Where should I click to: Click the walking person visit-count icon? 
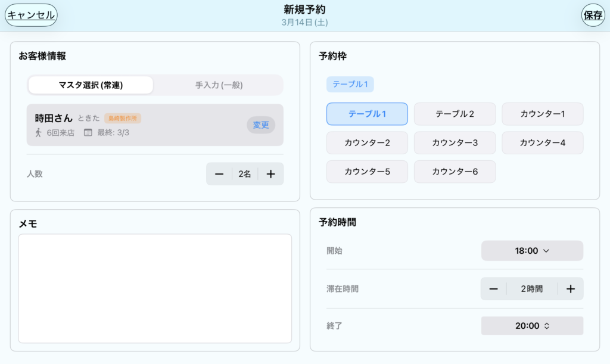point(39,132)
